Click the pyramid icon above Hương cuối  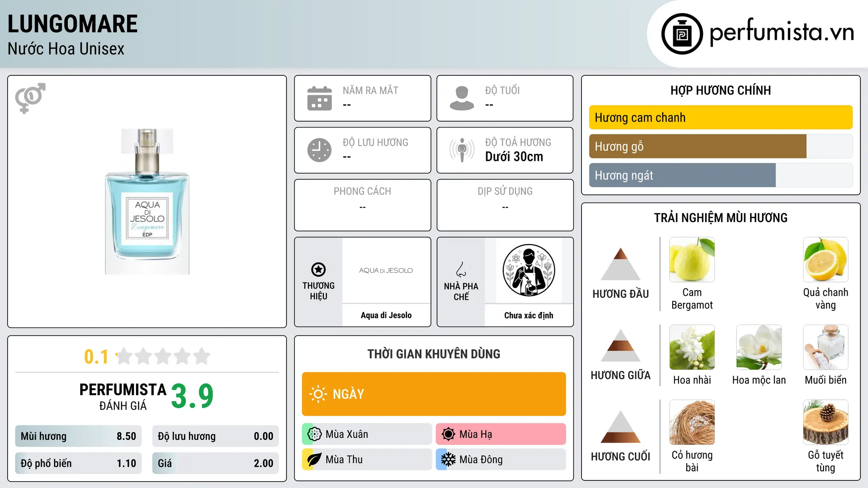pos(620,427)
